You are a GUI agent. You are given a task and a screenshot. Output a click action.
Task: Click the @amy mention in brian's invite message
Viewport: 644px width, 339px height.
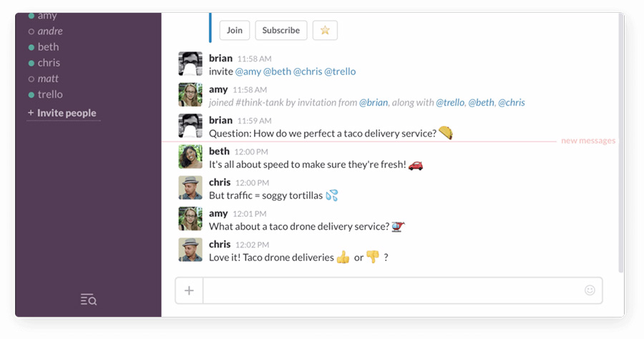click(x=248, y=72)
